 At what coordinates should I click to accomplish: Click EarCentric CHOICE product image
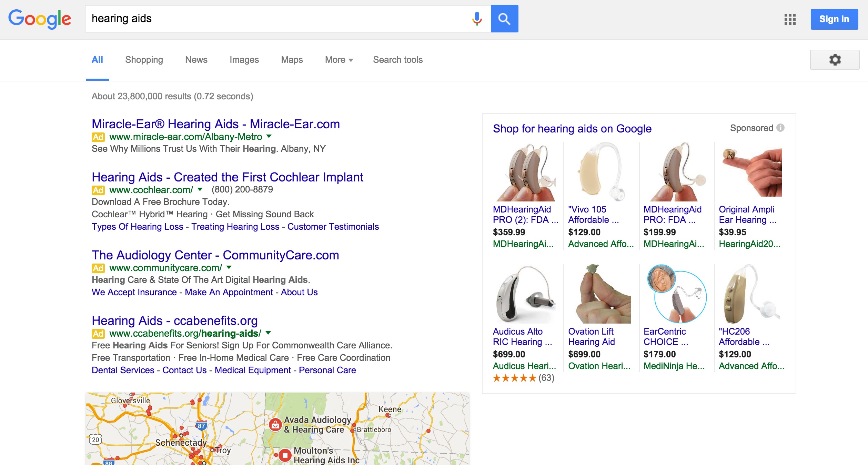tap(676, 294)
